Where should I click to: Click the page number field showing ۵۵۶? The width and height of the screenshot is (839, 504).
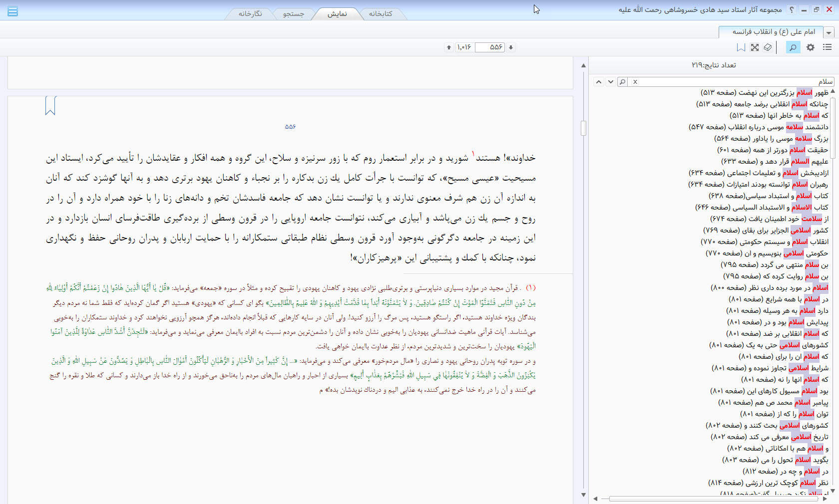(x=490, y=47)
